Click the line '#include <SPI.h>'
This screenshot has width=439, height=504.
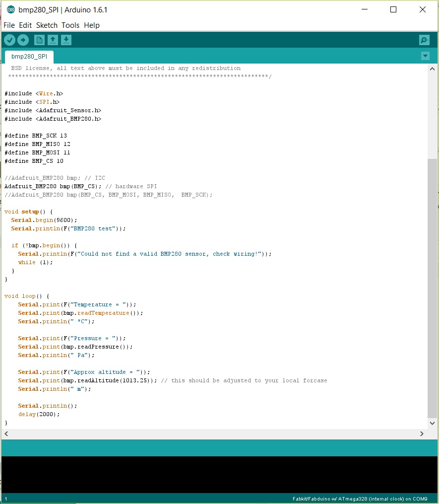pyautogui.click(x=32, y=102)
